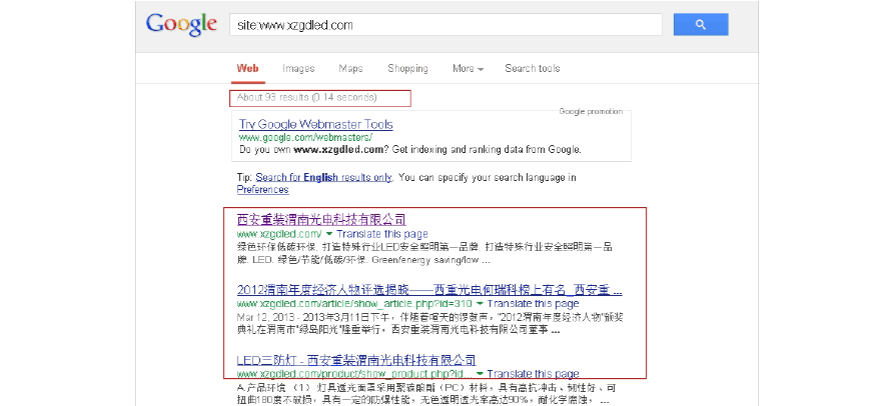Open the Try Google Webmaster Tools link
This screenshot has width=893, height=406.
pos(315,125)
